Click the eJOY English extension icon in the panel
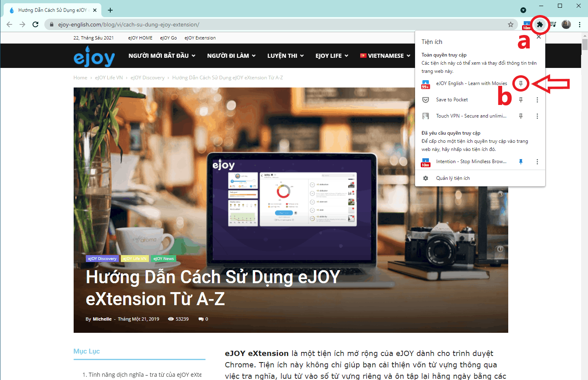Screen dimensions: 588x380 [426, 83]
